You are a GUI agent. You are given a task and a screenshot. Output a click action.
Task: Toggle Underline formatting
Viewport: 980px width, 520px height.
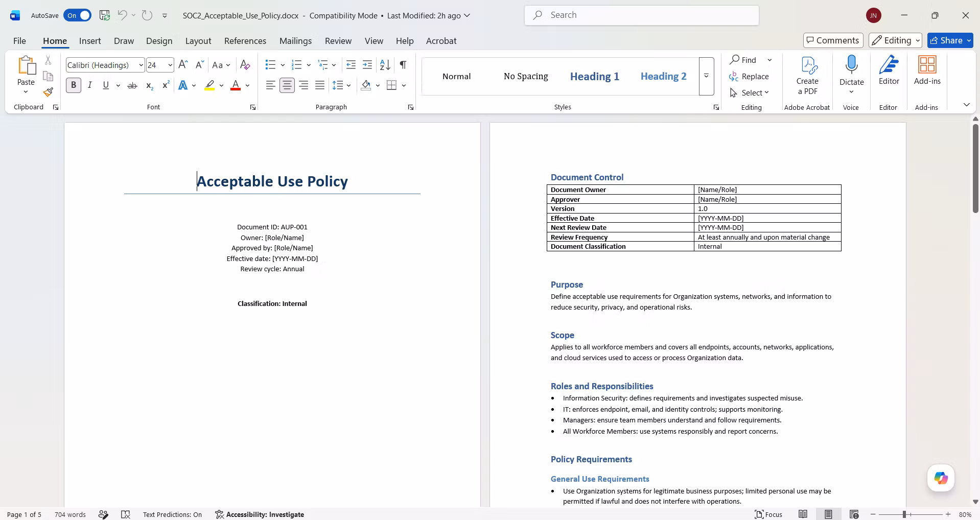106,85
